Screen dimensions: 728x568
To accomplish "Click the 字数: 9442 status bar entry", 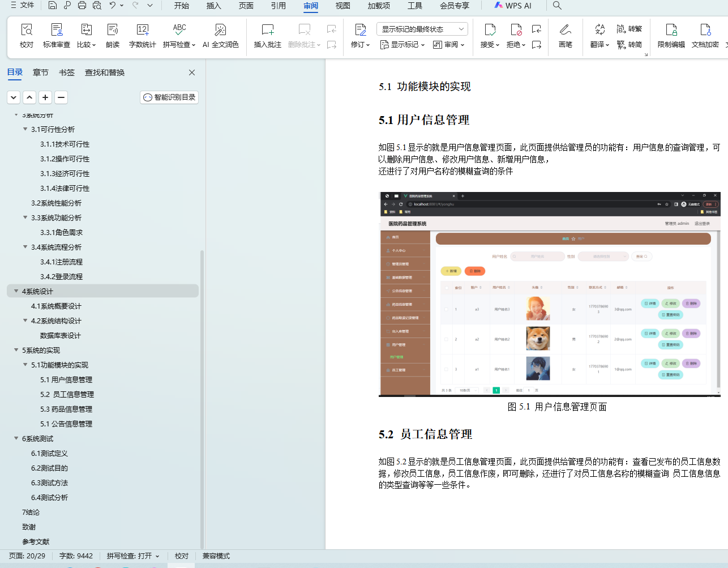I will 76,556.
